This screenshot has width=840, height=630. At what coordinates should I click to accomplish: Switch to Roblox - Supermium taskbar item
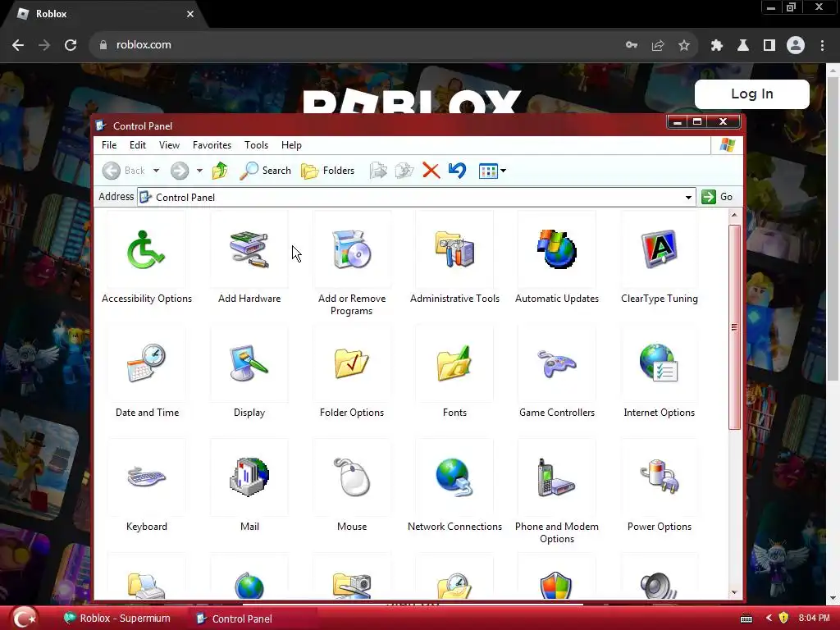click(116, 619)
